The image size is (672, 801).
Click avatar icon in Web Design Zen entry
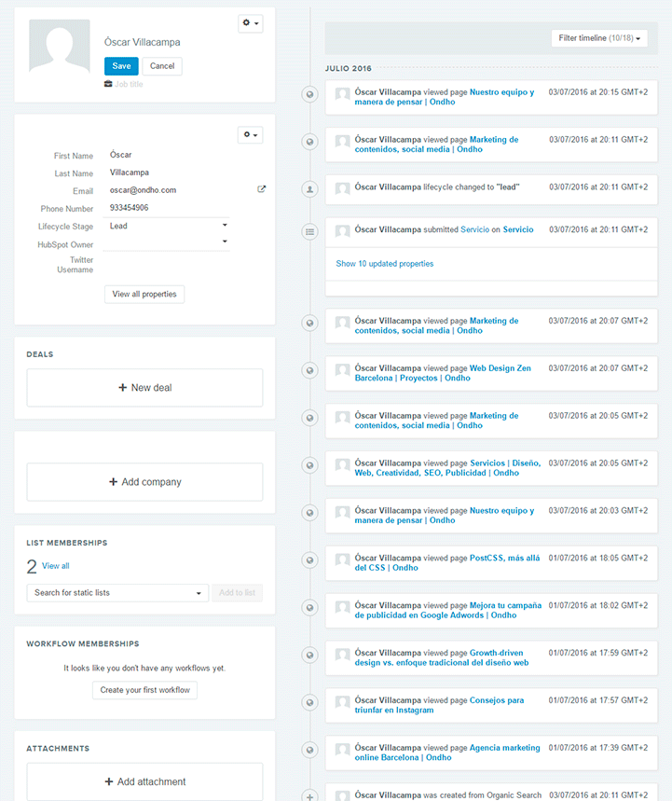coord(343,369)
